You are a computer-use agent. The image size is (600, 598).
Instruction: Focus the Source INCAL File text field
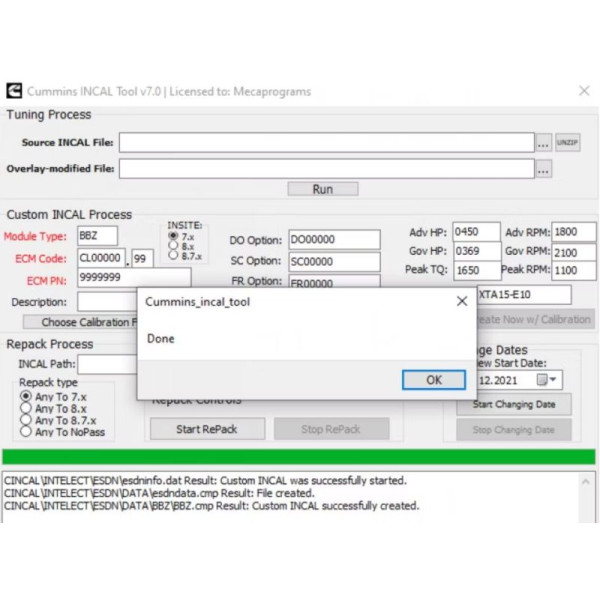pyautogui.click(x=326, y=143)
